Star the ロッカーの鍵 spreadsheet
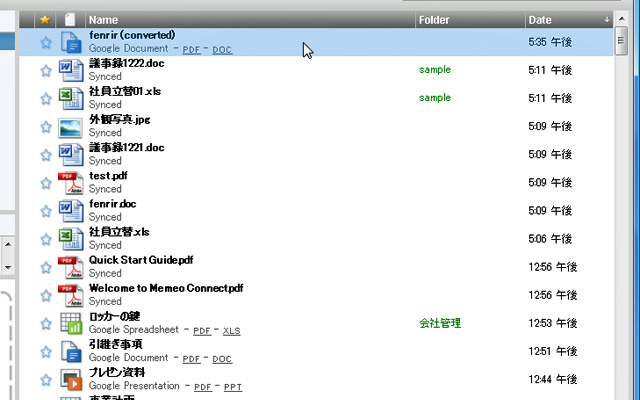Image resolution: width=640 pixels, height=400 pixels. click(46, 324)
